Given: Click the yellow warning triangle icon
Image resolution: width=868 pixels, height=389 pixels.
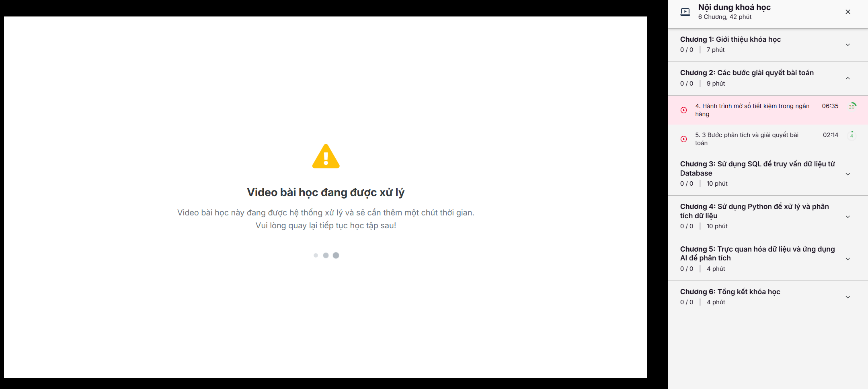Looking at the screenshot, I should click(x=326, y=156).
